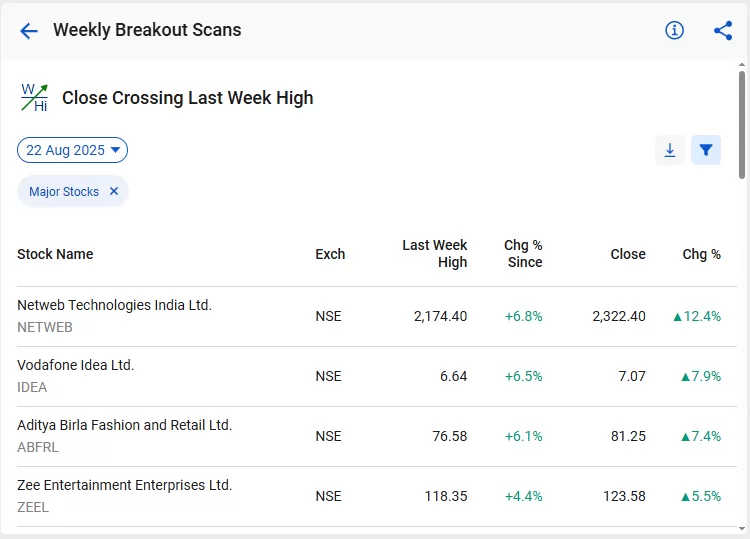Open Vodafone Idea Ltd. stock
This screenshot has height=539, width=750.
(x=76, y=365)
